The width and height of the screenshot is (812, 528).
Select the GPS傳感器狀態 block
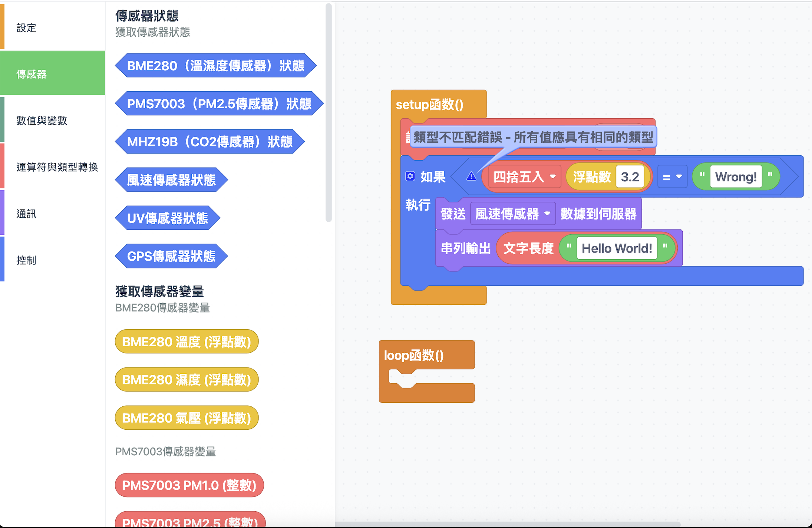(171, 256)
